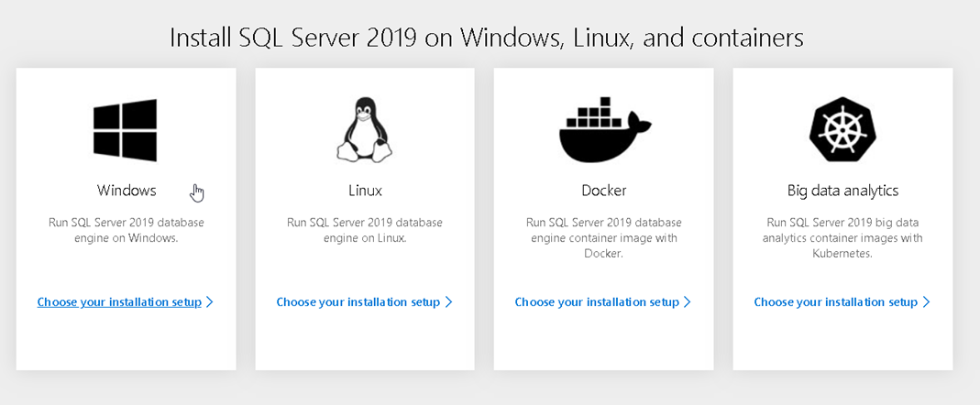Open Windows 'Choose your installation setup' link
The image size is (980, 405).
[x=119, y=302]
